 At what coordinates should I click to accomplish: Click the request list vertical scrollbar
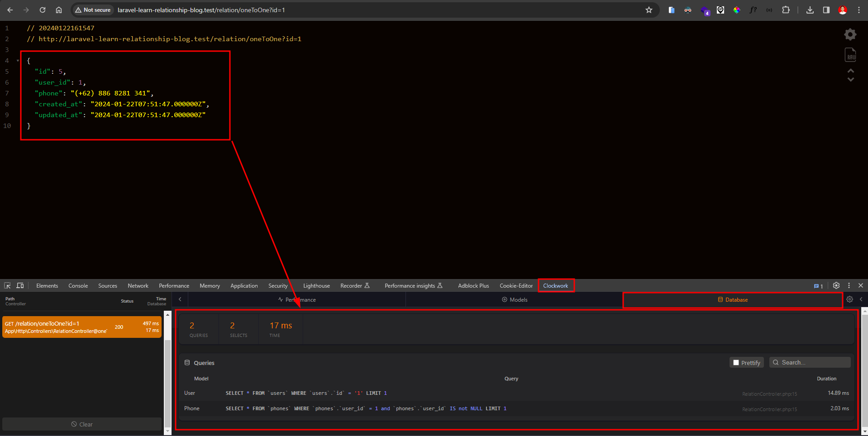coord(167,371)
